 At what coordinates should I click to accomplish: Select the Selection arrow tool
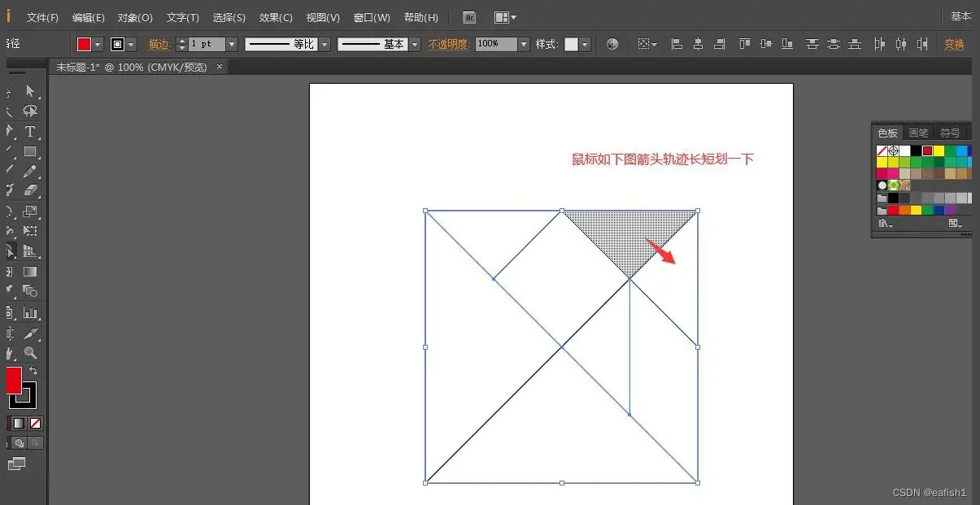point(30,91)
